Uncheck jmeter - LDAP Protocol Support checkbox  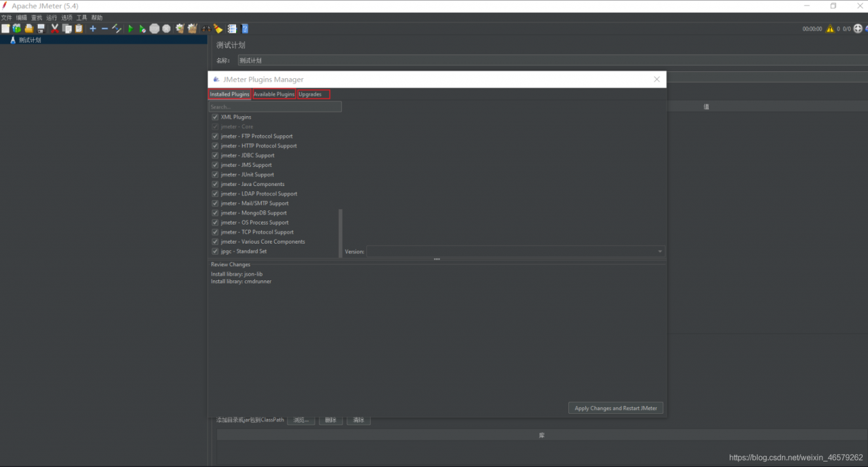click(x=215, y=193)
